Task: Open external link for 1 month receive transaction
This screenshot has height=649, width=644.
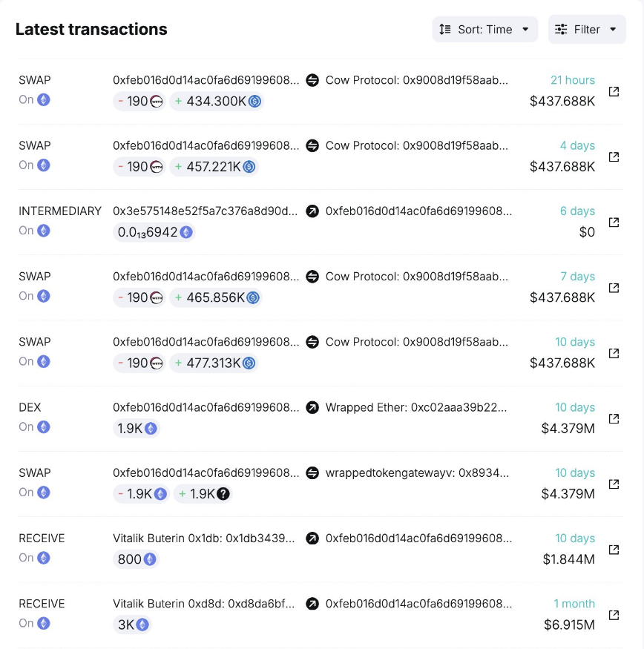Action: [x=614, y=615]
